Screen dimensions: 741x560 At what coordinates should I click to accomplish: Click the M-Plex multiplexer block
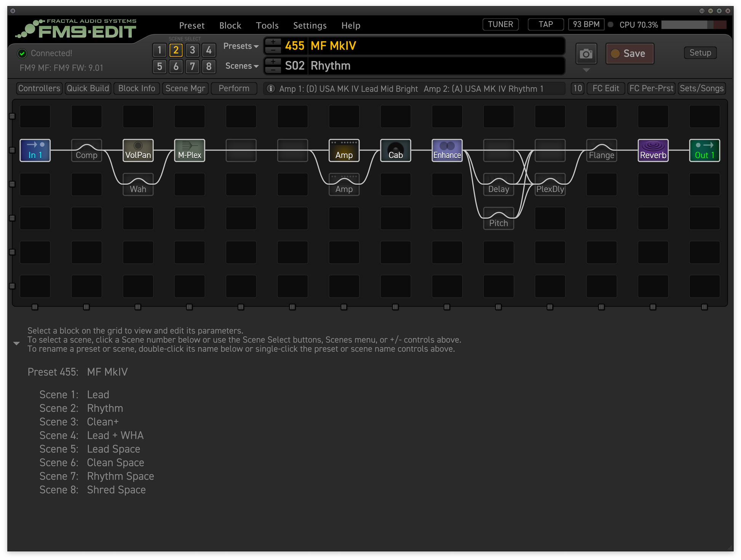pyautogui.click(x=189, y=150)
